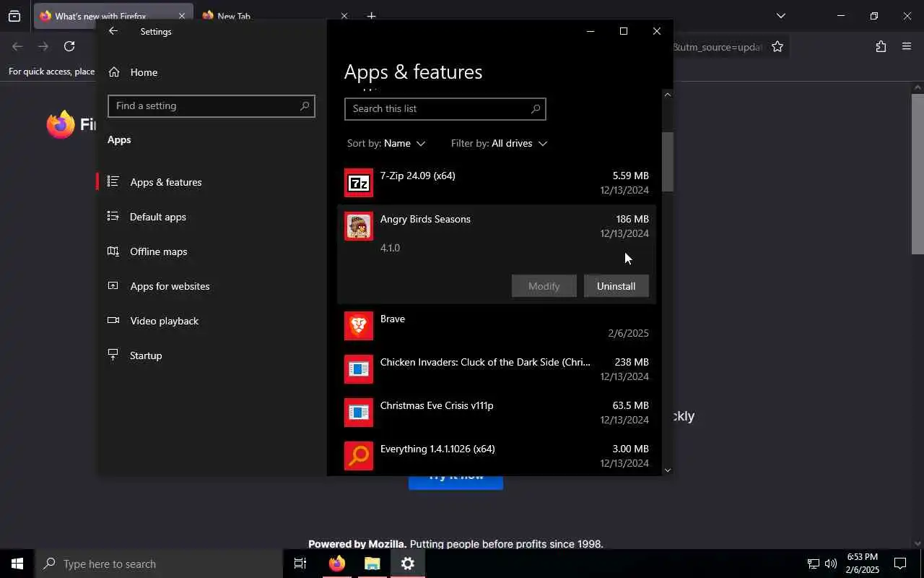Close the New Tab tab
The image size is (924, 578).
344,16
